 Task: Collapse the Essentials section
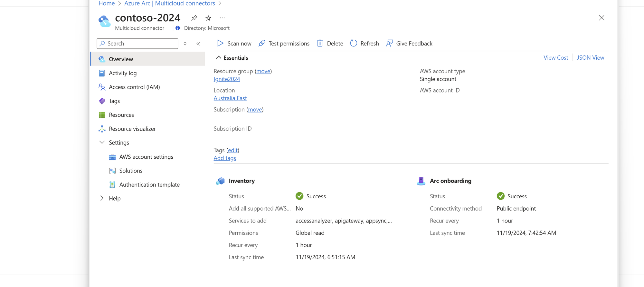pyautogui.click(x=232, y=58)
